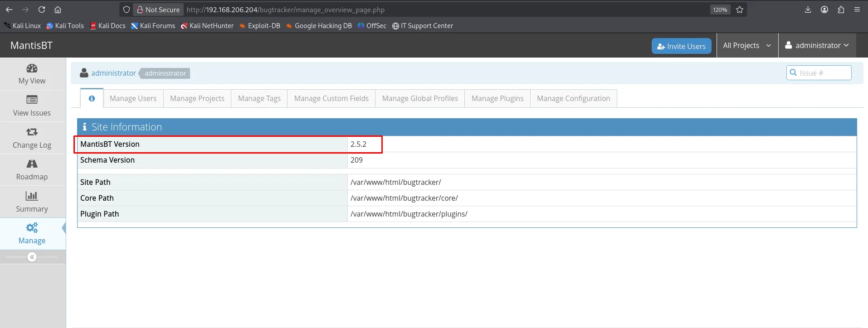
Task: Click the address bar URL
Action: pyautogui.click(x=286, y=10)
